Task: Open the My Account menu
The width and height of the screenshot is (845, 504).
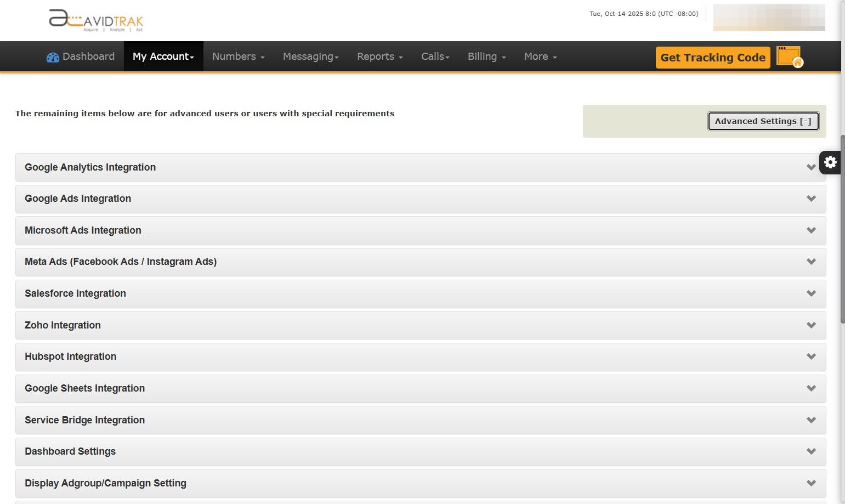Action: coord(163,56)
